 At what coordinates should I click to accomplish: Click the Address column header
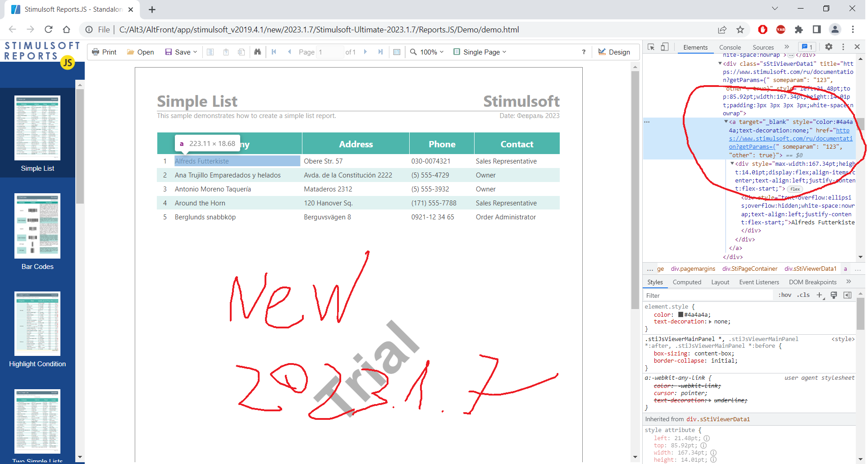356,144
